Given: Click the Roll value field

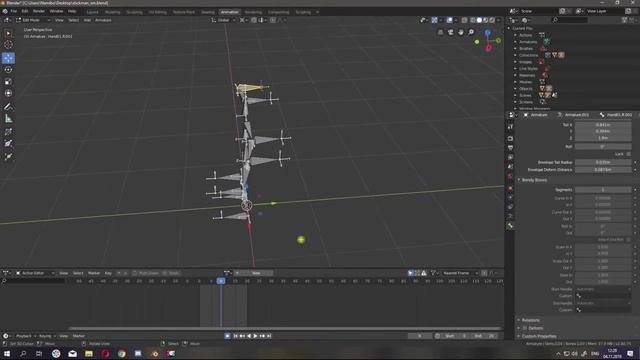Looking at the screenshot, I should pyautogui.click(x=603, y=146).
